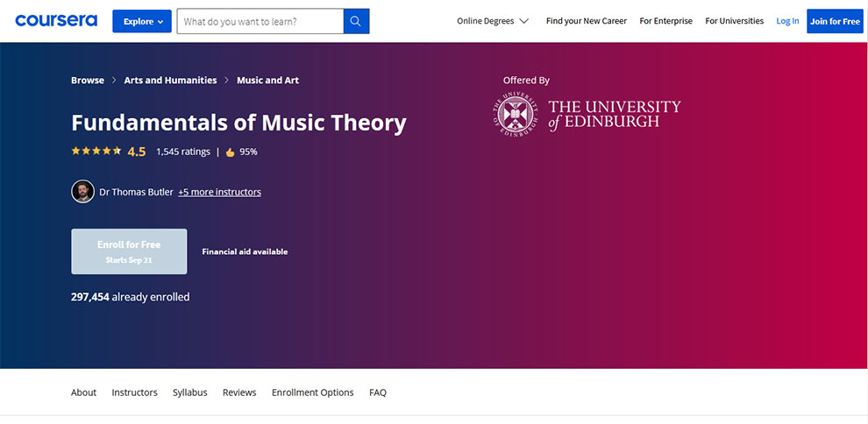Open For Enterprise link
868x424 pixels.
tap(666, 21)
